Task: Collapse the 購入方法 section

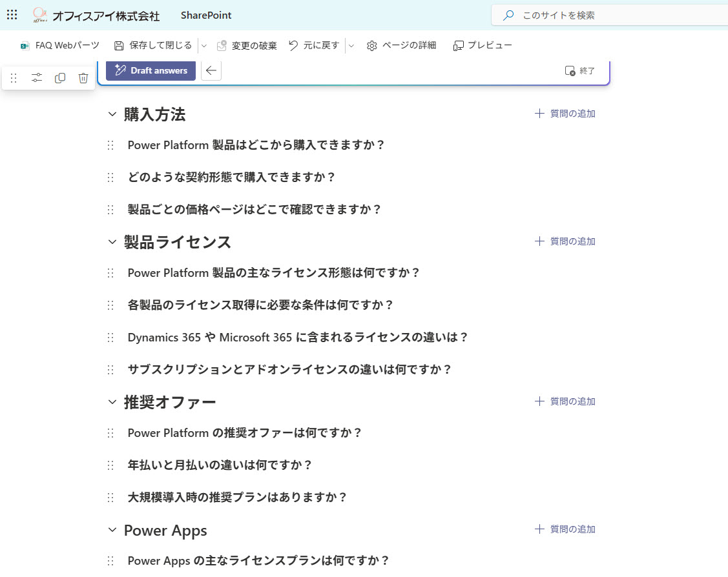Action: tap(112, 114)
